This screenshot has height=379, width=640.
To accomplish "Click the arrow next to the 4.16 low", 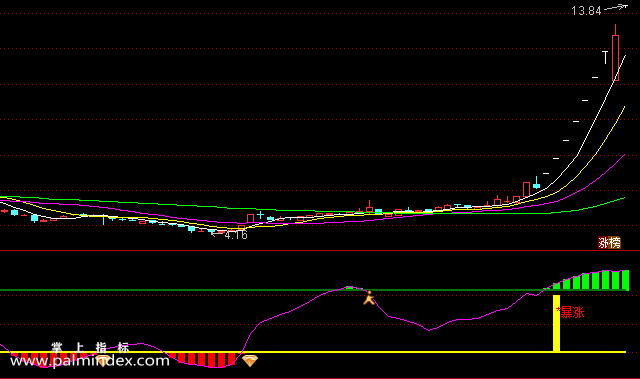I will click(x=216, y=234).
